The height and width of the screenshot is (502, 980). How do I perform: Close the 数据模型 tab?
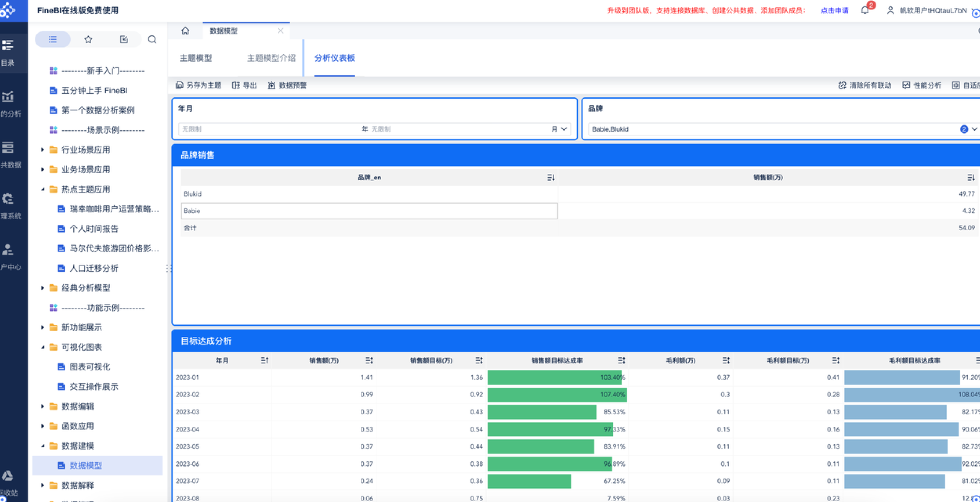281,30
